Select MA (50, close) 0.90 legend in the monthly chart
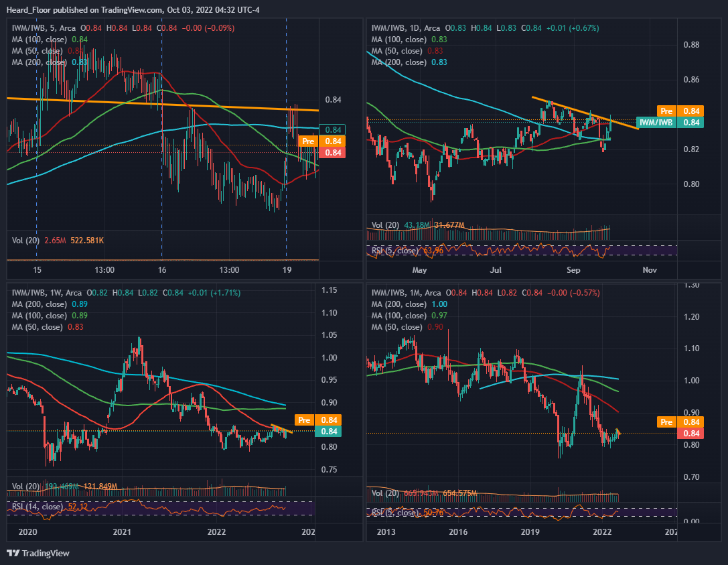This screenshot has width=728, height=565. 407,327
